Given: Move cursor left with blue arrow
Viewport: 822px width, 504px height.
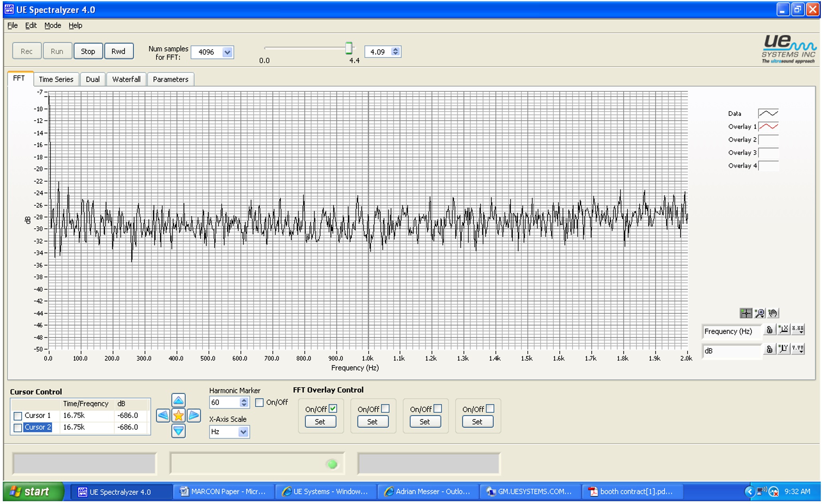Looking at the screenshot, I should (x=163, y=416).
